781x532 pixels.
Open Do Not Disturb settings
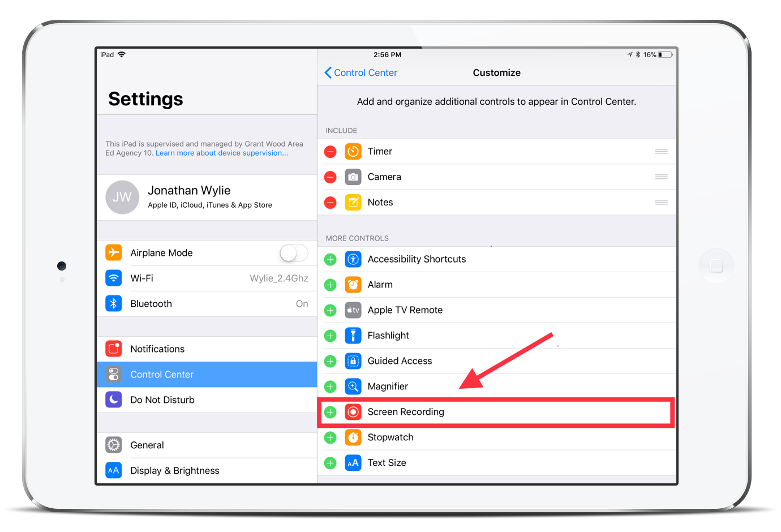point(207,400)
